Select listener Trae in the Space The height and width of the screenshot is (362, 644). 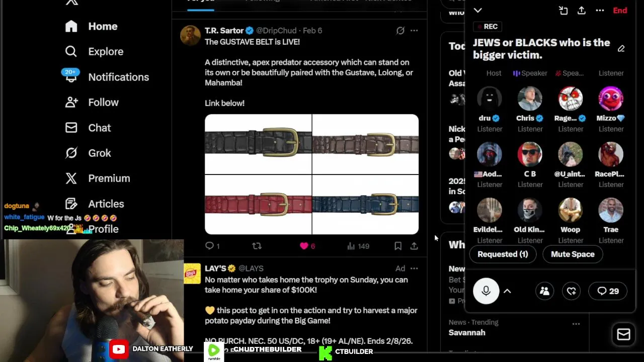[611, 221]
